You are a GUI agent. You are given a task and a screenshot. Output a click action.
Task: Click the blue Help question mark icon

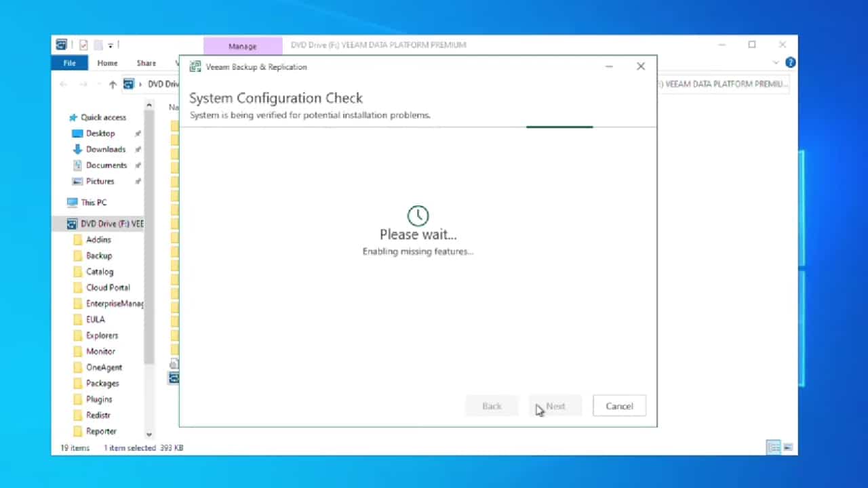(x=790, y=62)
